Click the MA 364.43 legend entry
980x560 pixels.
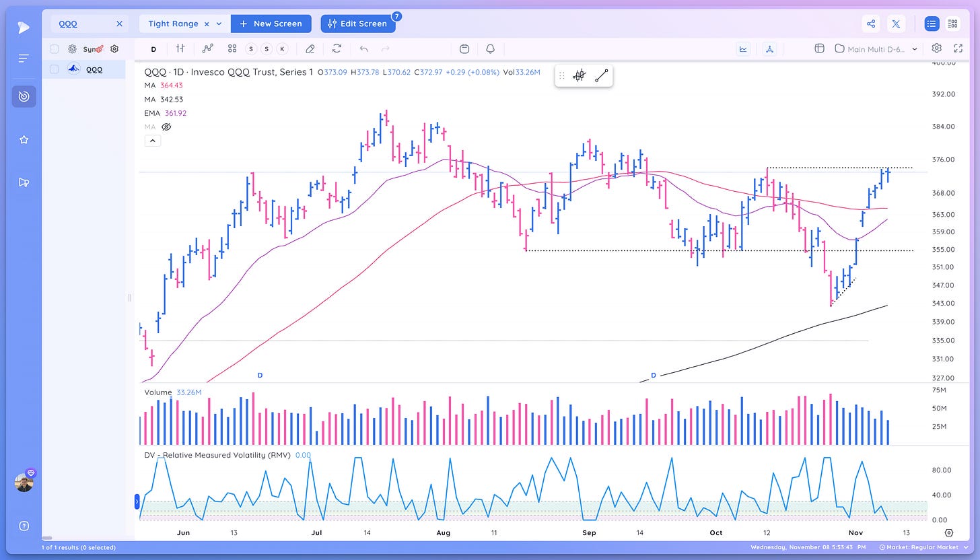coord(164,85)
